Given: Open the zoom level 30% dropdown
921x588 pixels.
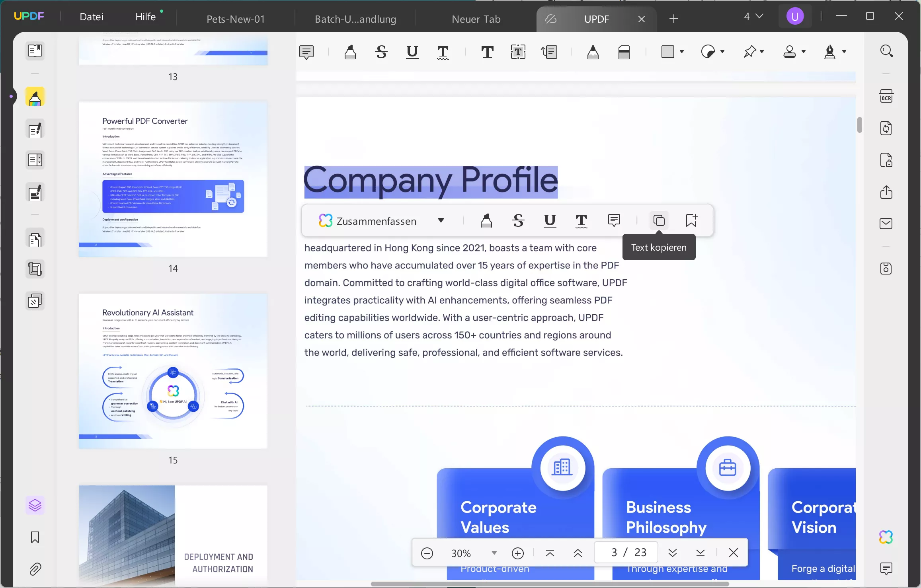Looking at the screenshot, I should click(x=494, y=553).
